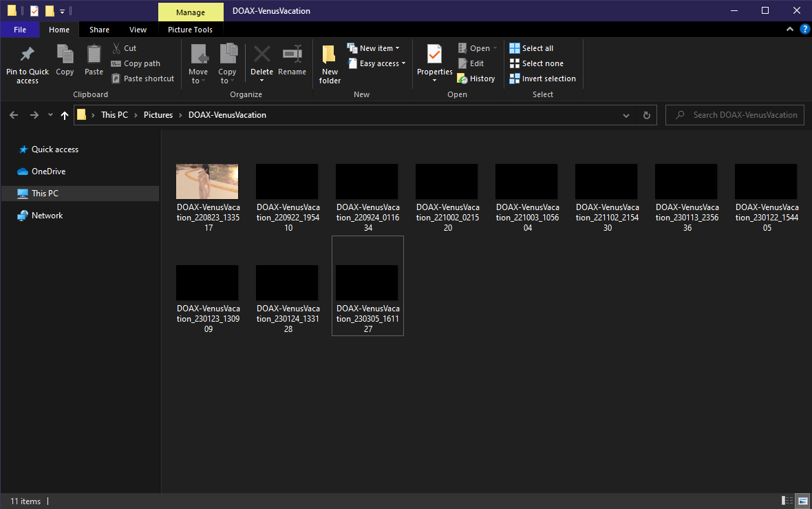Click Select all
The width and height of the screenshot is (812, 509).
[531, 48]
